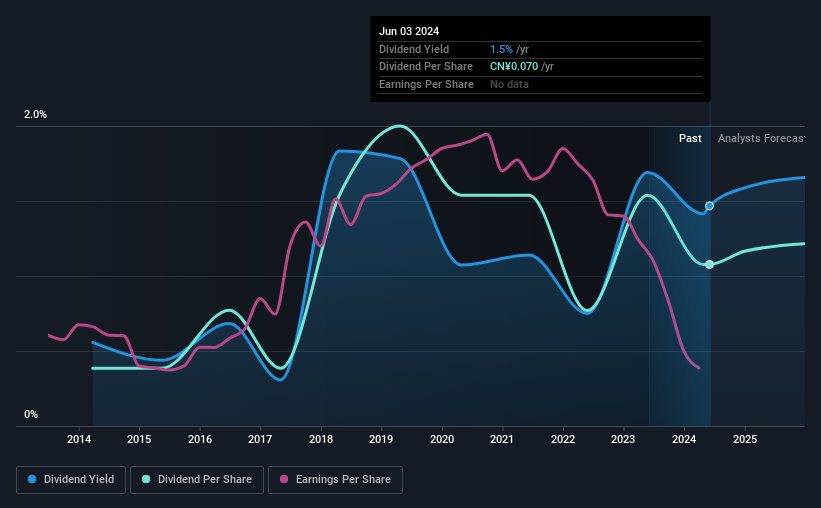Click the 2015 x-axis label
The image size is (821, 508).
point(139,439)
